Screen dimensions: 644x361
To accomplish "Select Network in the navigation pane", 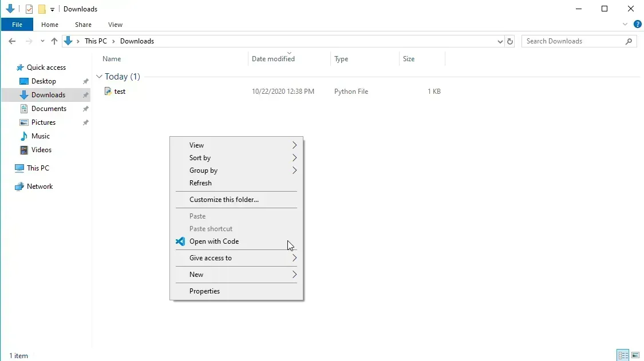I will pyautogui.click(x=39, y=187).
